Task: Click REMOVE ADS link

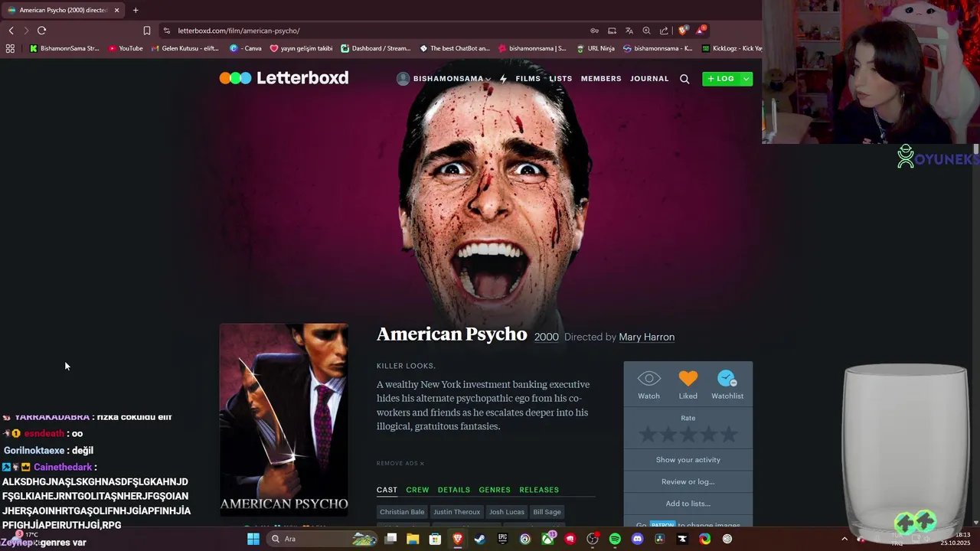Action: tap(400, 463)
